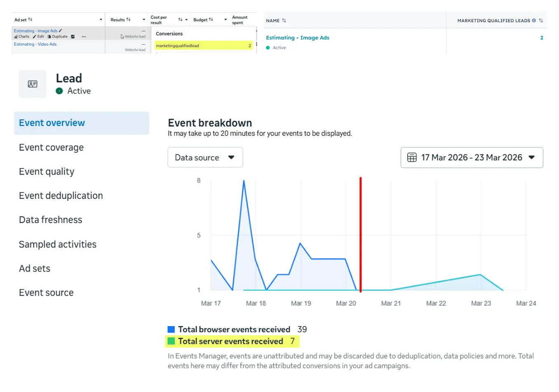559x392 pixels.
Task: Click the calendar icon in date range
Action: (412, 157)
